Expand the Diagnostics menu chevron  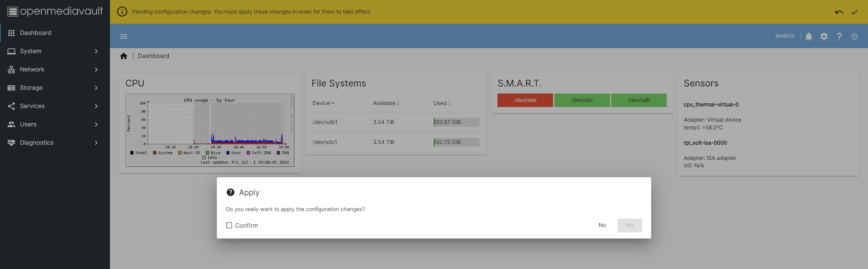tap(96, 143)
